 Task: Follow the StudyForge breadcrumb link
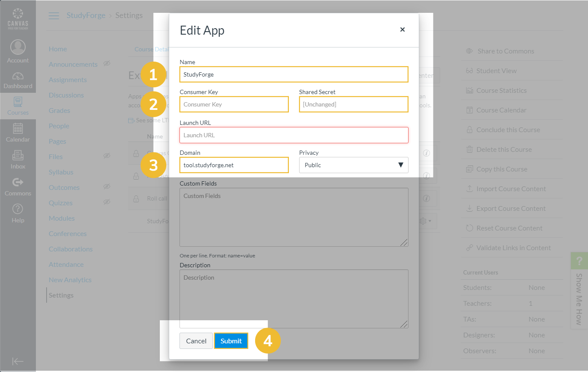pos(86,15)
